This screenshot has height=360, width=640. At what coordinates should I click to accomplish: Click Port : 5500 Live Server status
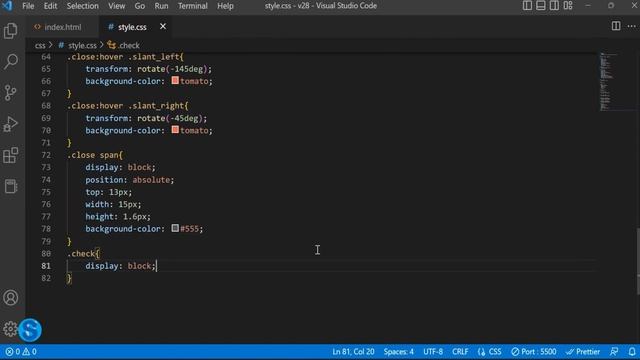point(533,351)
